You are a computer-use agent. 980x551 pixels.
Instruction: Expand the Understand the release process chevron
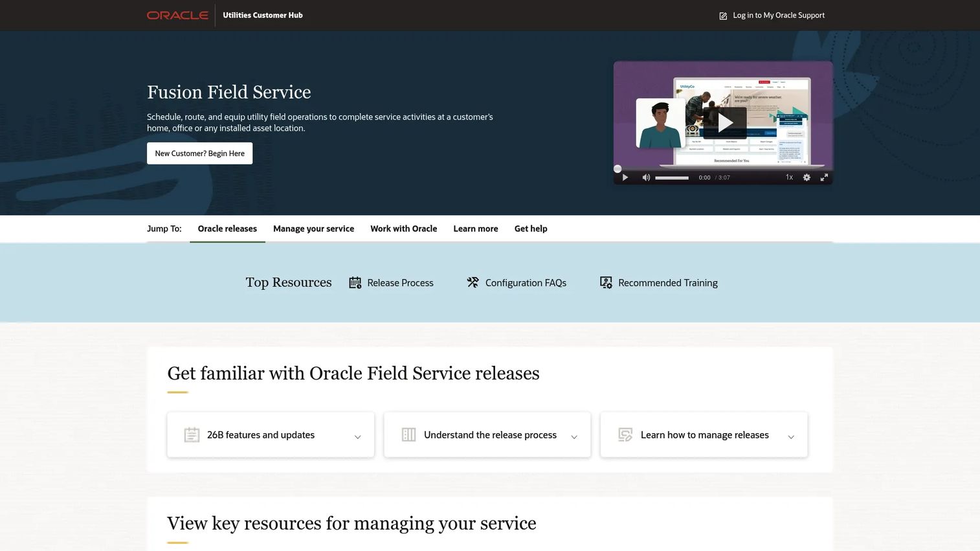tap(574, 437)
